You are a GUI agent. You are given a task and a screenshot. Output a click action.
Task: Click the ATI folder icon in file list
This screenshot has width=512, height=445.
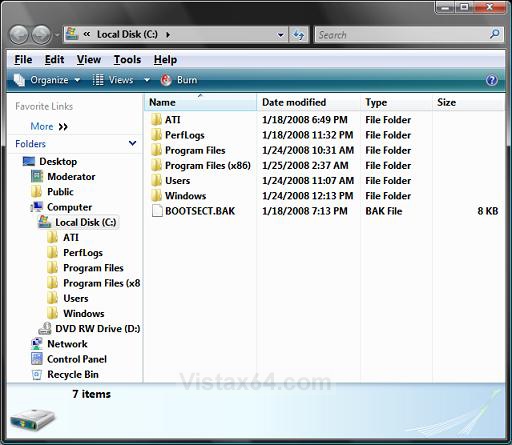pyautogui.click(x=156, y=119)
